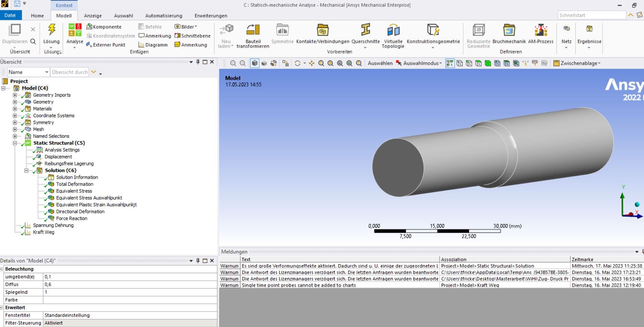
Task: Collapse the Static Structural (C5) node
Action: pos(15,143)
